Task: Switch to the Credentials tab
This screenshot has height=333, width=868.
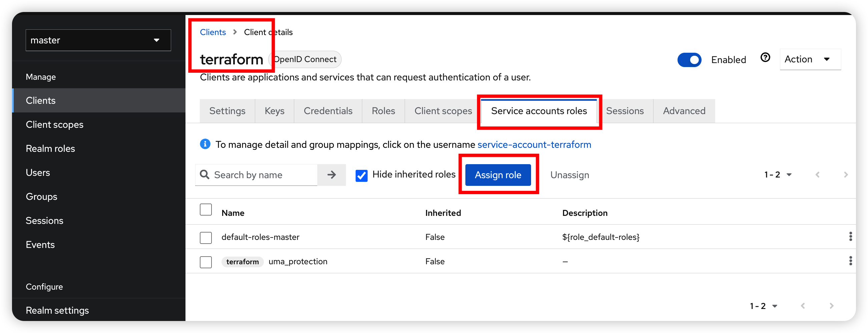Action: pyautogui.click(x=328, y=111)
